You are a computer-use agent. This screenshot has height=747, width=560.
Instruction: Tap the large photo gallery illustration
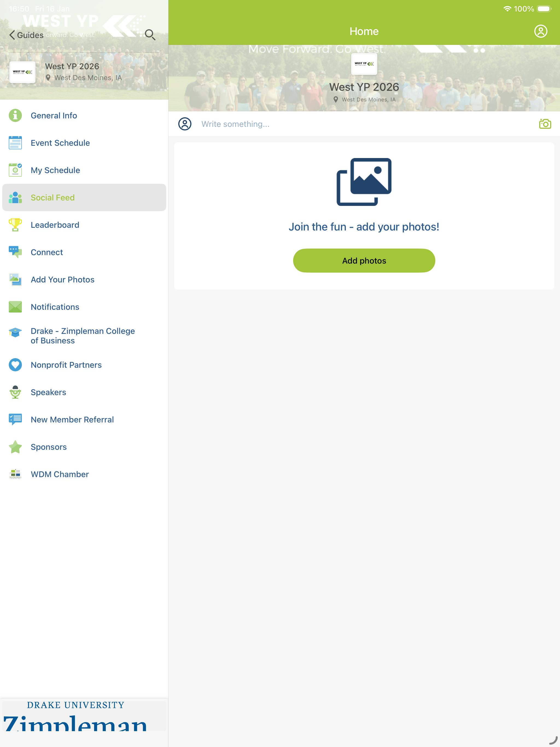364,182
